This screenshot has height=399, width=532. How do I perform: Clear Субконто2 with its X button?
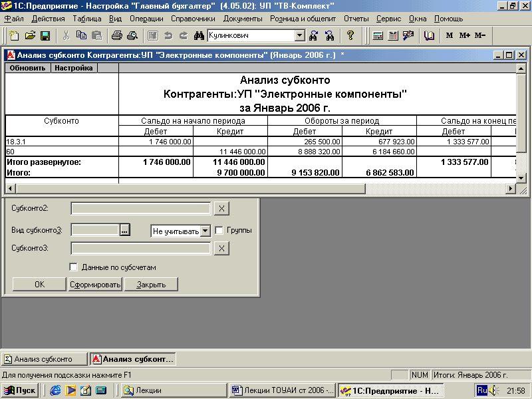click(x=221, y=208)
